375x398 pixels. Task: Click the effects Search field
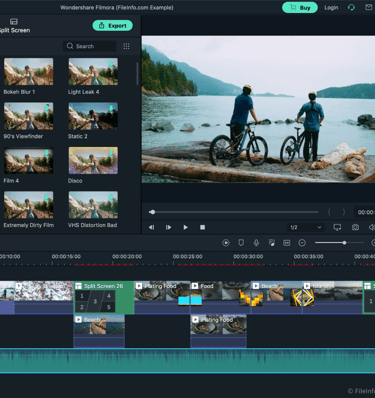pos(90,46)
